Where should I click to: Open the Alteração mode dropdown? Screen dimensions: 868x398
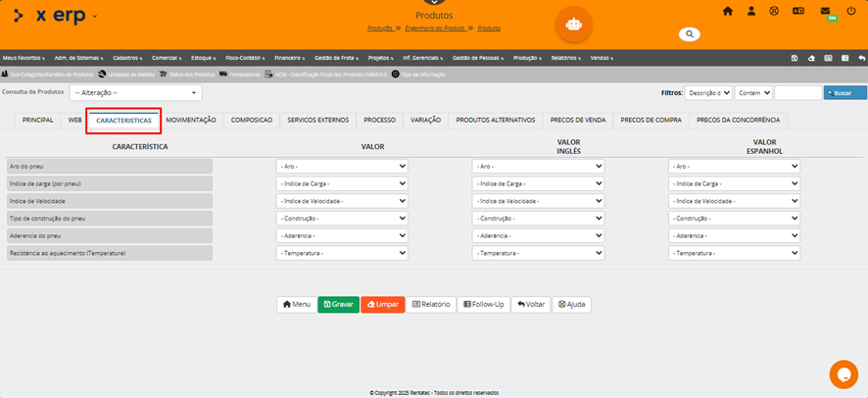tap(135, 92)
